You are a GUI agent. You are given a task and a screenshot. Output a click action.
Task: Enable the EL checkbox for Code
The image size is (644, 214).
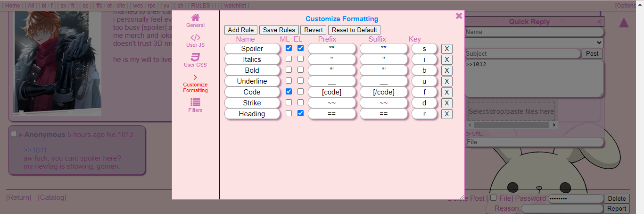click(300, 92)
